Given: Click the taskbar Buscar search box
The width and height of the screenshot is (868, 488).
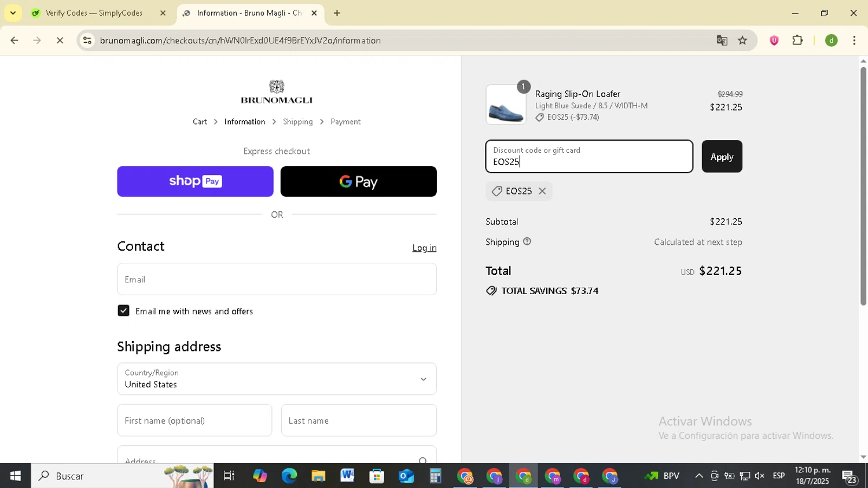Looking at the screenshot, I should (122, 476).
